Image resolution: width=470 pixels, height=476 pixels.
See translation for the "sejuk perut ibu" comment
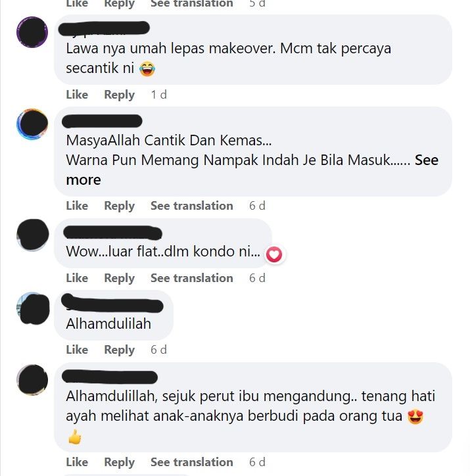[192, 462]
